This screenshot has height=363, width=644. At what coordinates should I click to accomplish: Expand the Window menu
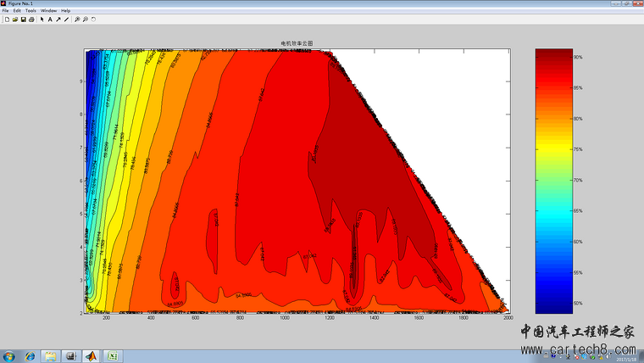tap(48, 10)
